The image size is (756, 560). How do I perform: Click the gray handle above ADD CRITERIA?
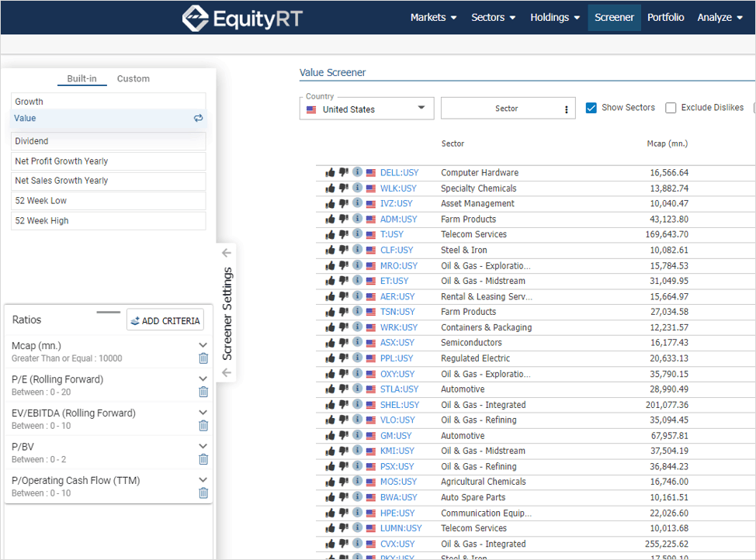[109, 313]
